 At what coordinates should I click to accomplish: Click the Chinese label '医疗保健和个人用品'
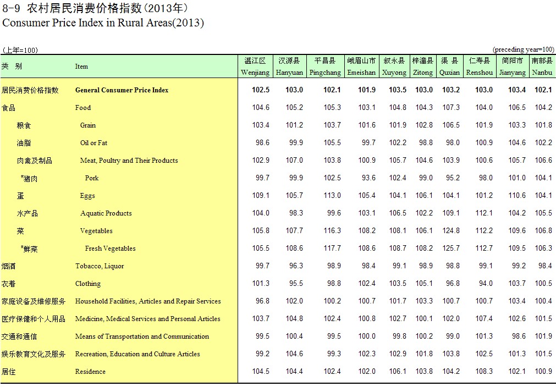coord(34,319)
